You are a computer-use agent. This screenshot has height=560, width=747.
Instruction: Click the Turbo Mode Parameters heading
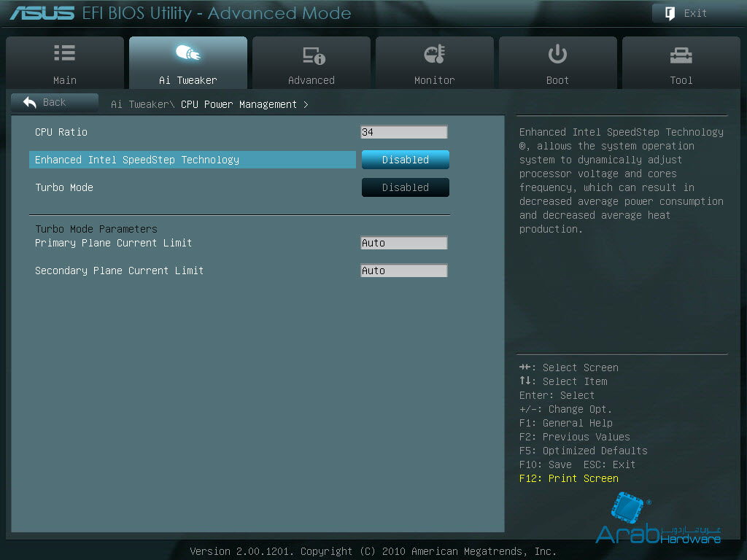click(x=96, y=229)
